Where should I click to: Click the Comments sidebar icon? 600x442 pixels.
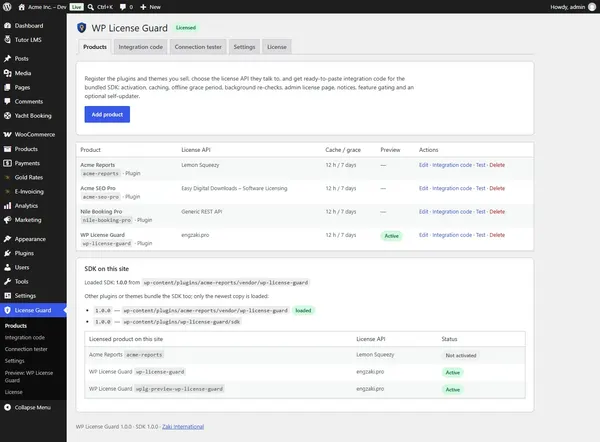point(7,101)
